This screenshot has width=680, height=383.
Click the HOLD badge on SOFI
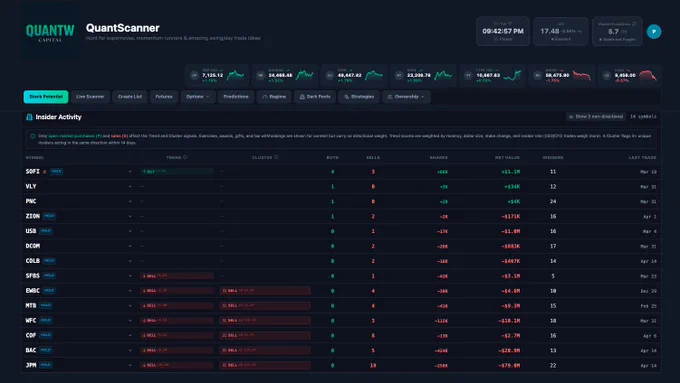(x=56, y=172)
